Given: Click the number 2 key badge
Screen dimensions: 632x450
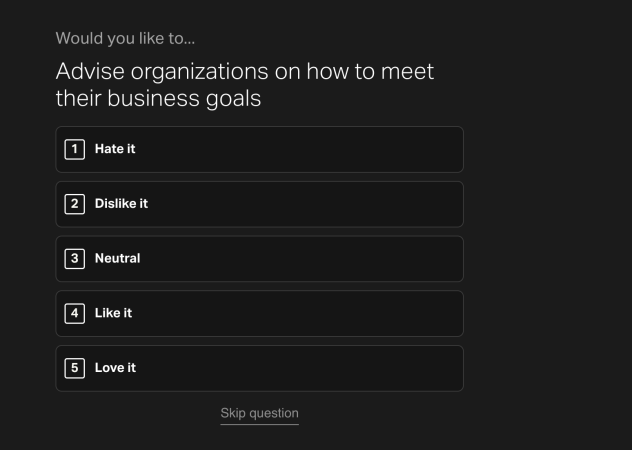Looking at the screenshot, I should point(74,204).
